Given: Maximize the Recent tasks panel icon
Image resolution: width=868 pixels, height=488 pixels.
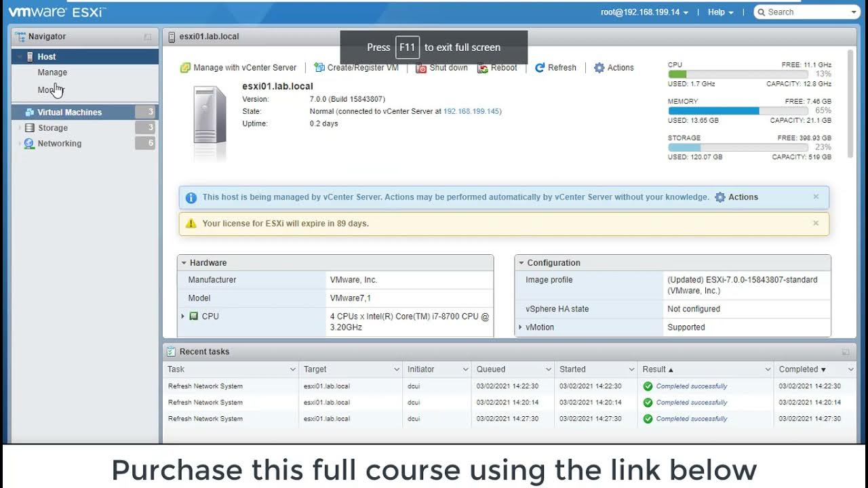Looking at the screenshot, I should pyautogui.click(x=846, y=352).
